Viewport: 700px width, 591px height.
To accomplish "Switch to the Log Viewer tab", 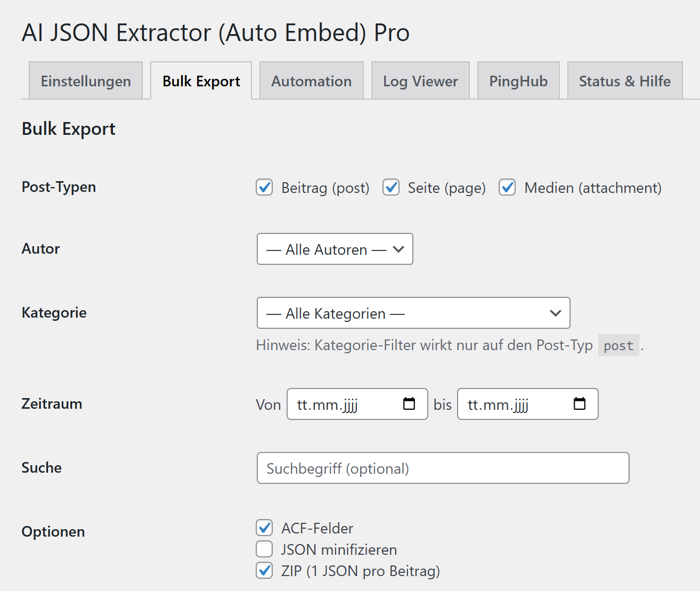I will point(420,81).
